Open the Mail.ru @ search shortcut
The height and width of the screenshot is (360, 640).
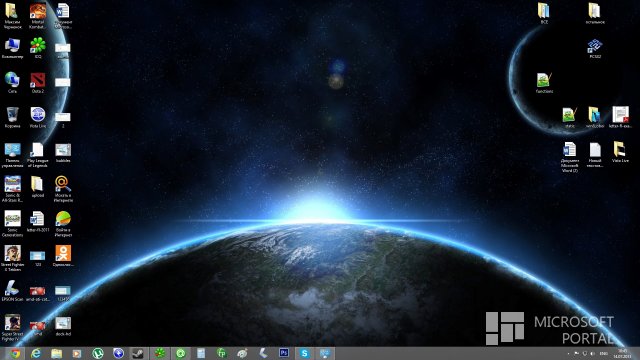tap(63, 189)
